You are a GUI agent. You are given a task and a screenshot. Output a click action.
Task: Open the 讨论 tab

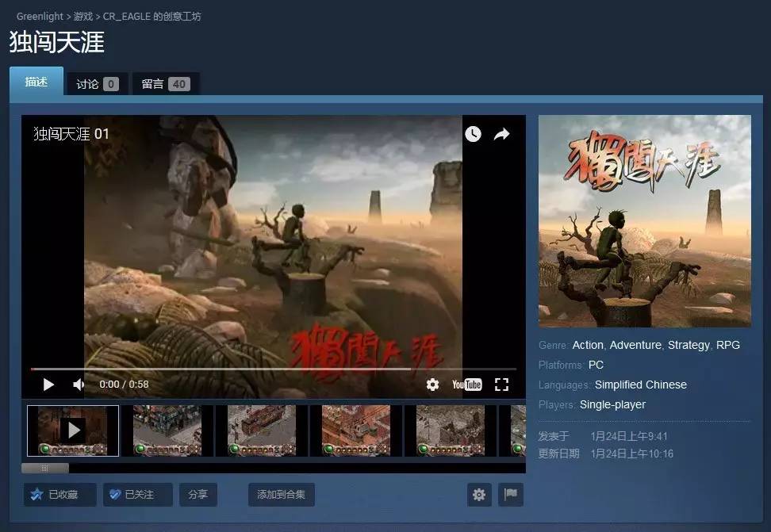coord(98,84)
